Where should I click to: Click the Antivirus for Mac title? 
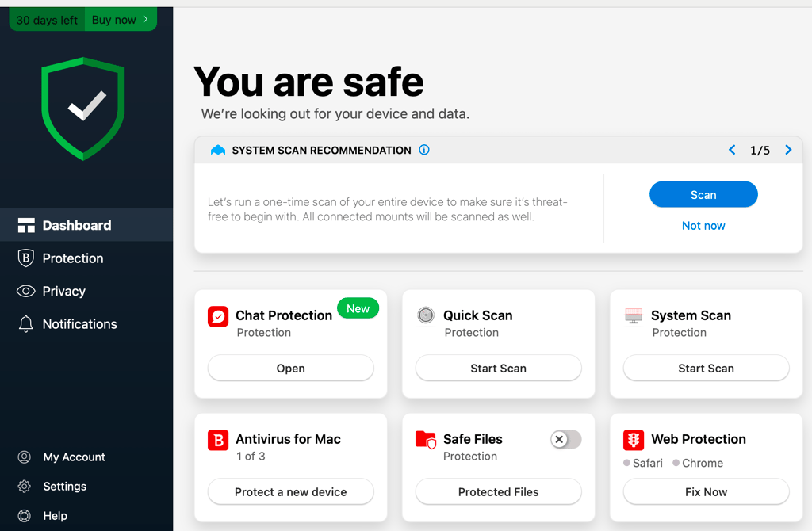288,439
